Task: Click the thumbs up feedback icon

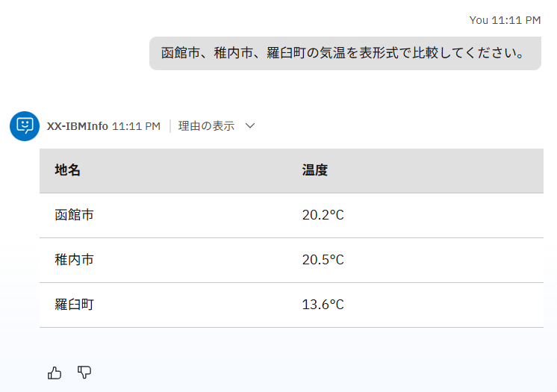Action: click(55, 373)
